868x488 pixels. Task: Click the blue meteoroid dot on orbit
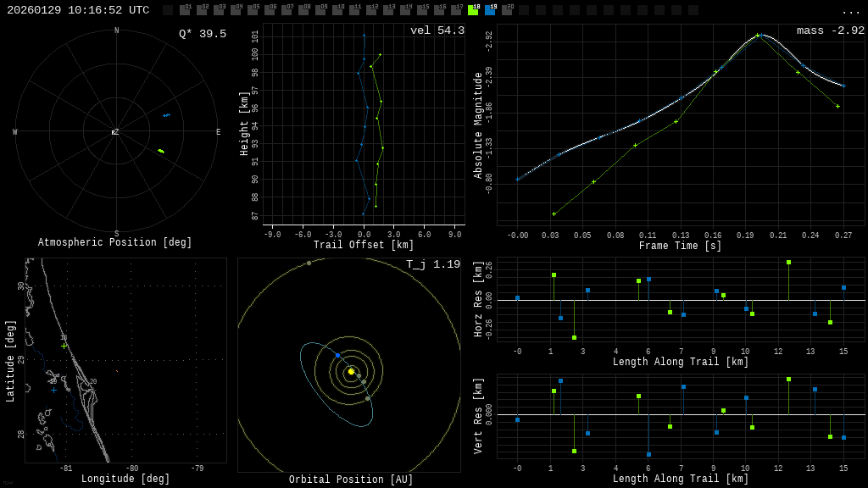(x=337, y=355)
